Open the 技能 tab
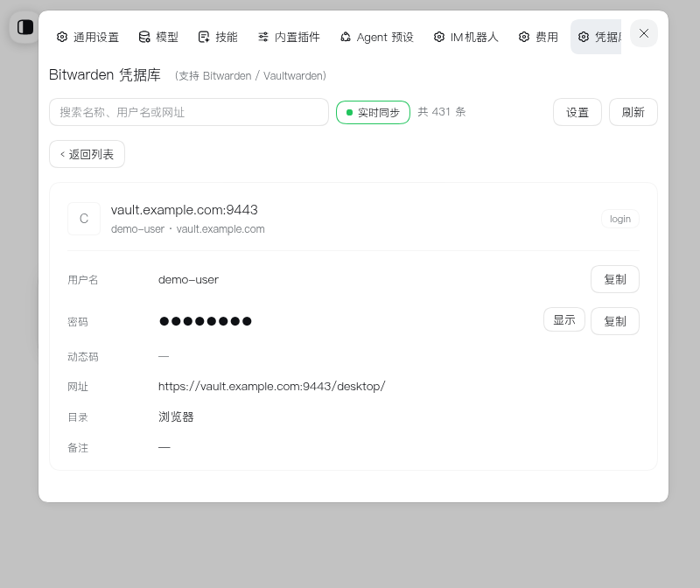Image resolution: width=700 pixels, height=588 pixels. click(x=218, y=37)
